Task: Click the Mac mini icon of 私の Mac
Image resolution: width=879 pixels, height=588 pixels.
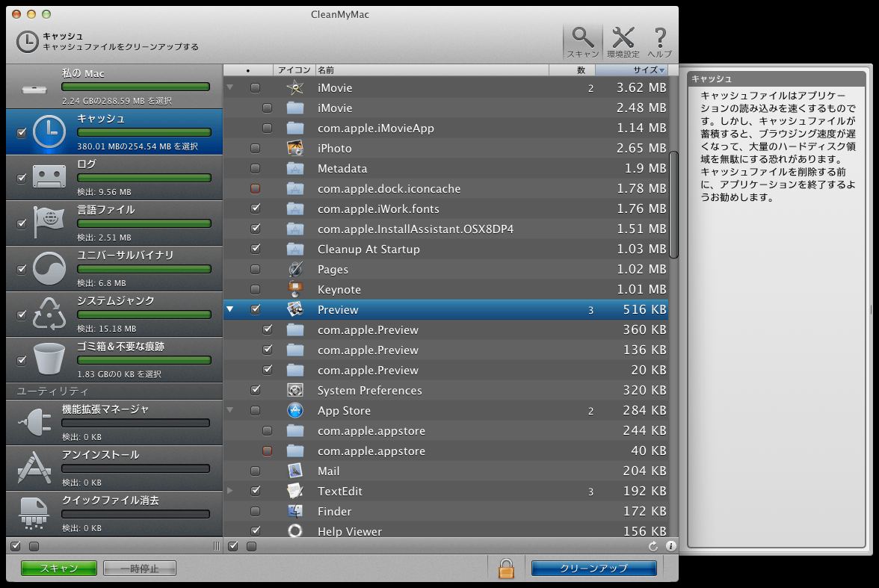Action: point(34,89)
